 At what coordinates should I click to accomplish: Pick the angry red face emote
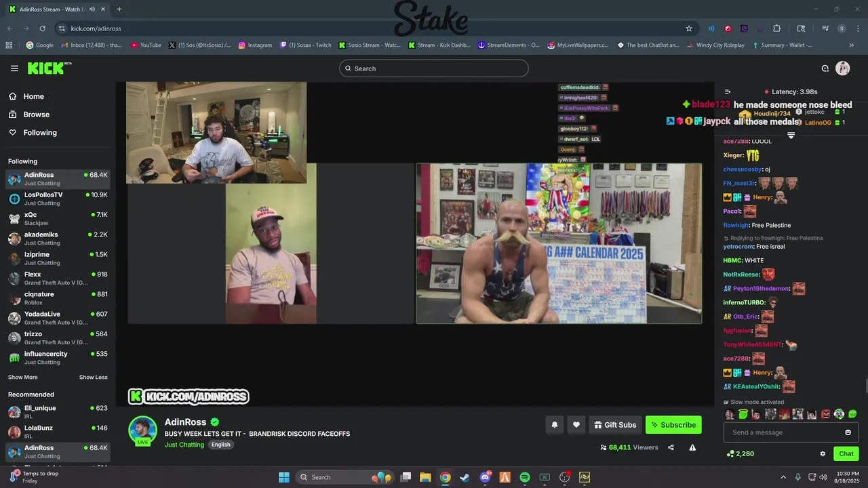tap(825, 414)
